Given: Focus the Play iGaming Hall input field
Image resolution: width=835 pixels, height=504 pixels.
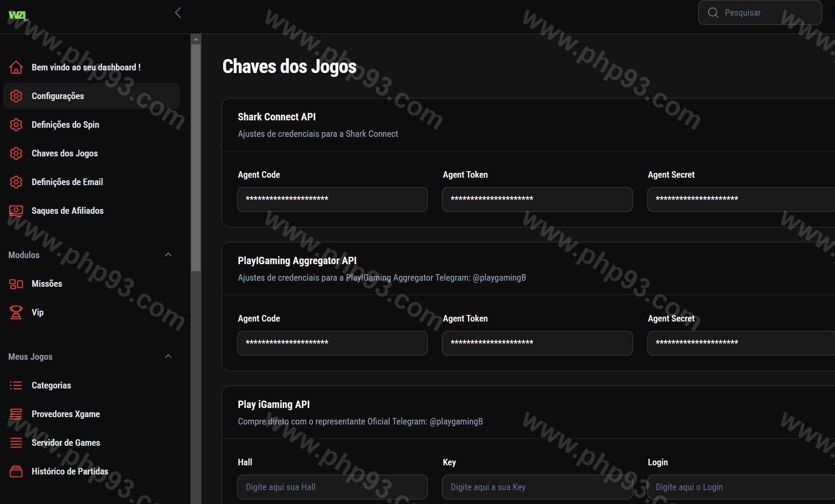Looking at the screenshot, I should click(332, 487).
